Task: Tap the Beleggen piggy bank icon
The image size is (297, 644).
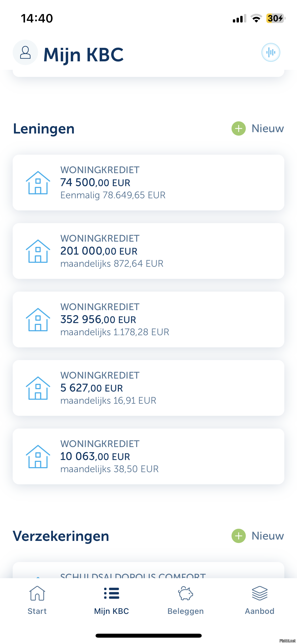Action: (x=186, y=594)
